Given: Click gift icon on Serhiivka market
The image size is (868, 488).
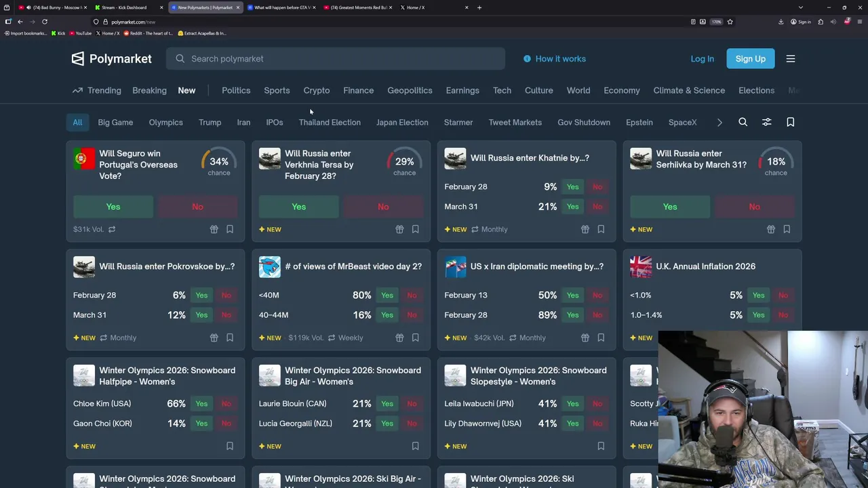Looking at the screenshot, I should (x=771, y=229).
